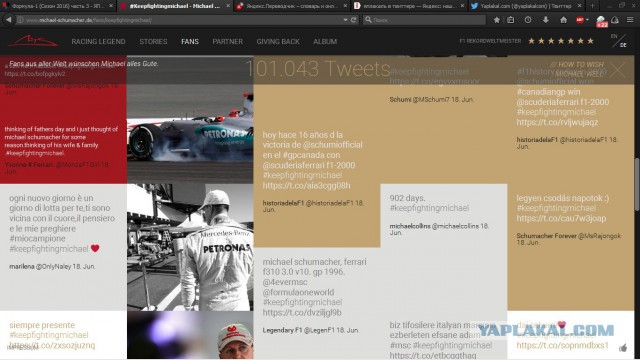Viewport: 640px width, 360px height.
Task: Open site info icon in address bar
Action: click(20, 20)
